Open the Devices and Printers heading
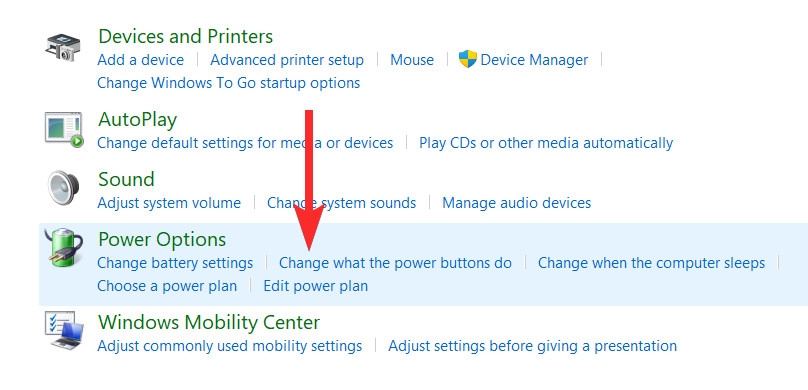The height and width of the screenshot is (390, 808). tap(186, 36)
